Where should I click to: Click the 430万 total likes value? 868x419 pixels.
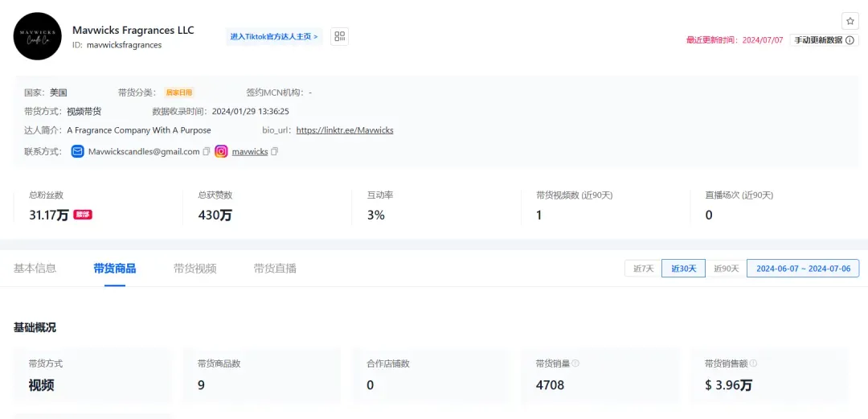click(x=215, y=215)
